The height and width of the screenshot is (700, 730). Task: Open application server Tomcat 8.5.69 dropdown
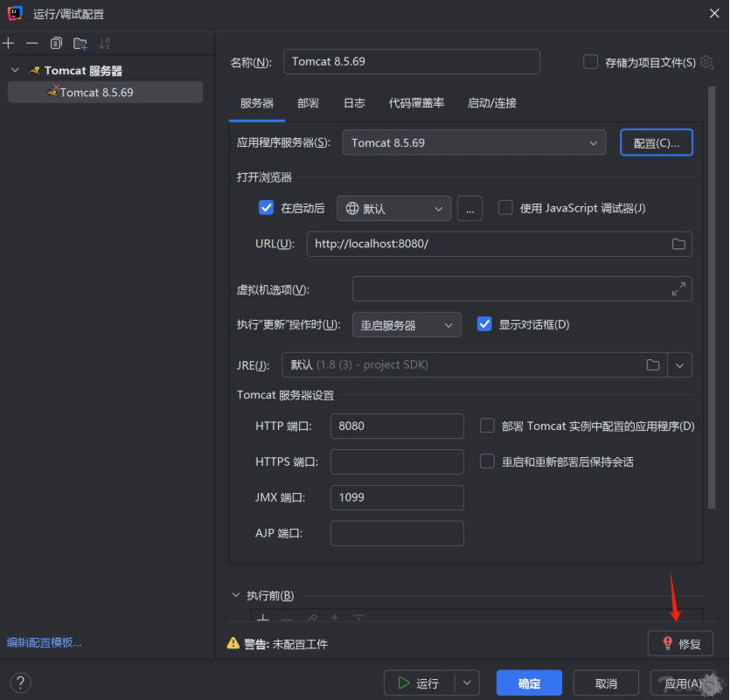[474, 142]
